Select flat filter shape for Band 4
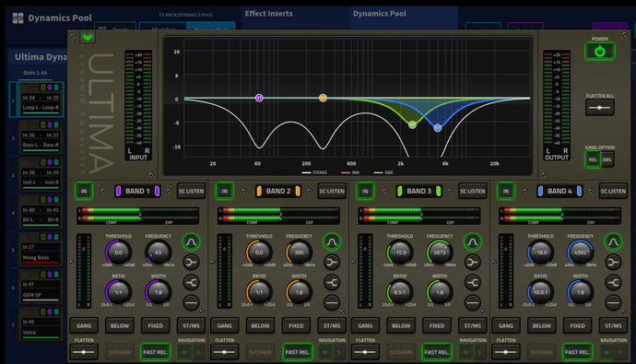The image size is (636, 364). tap(613, 302)
